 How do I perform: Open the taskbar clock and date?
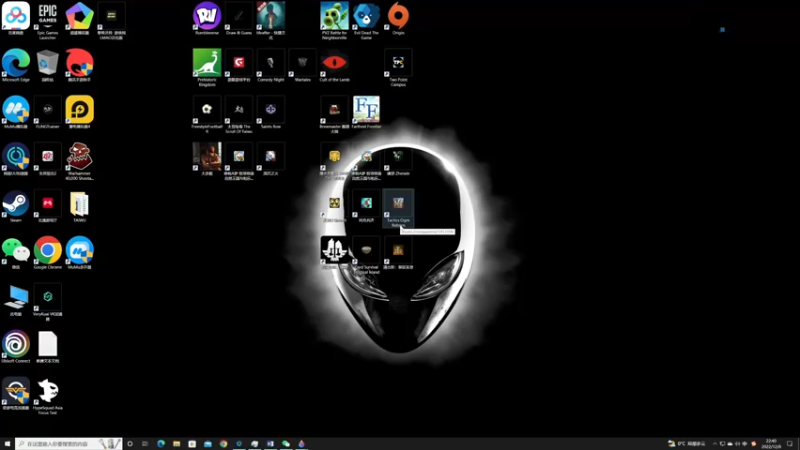point(771,444)
